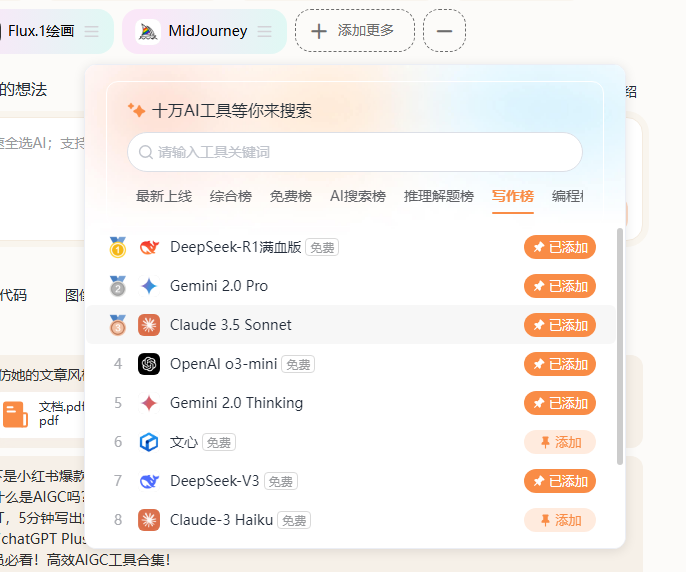The image size is (686, 572).
Task: Click the drag handle on MidJourney chip
Action: click(265, 32)
